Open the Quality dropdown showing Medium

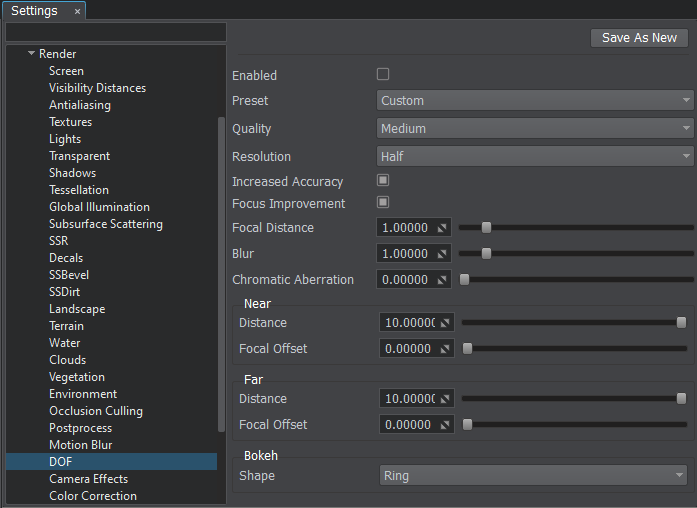click(x=535, y=128)
